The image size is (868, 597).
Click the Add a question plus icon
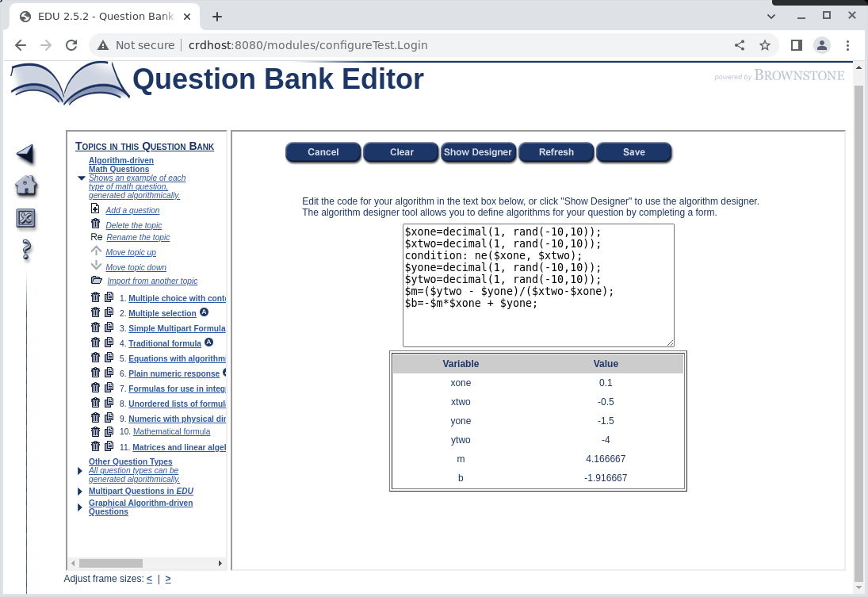[96, 209]
